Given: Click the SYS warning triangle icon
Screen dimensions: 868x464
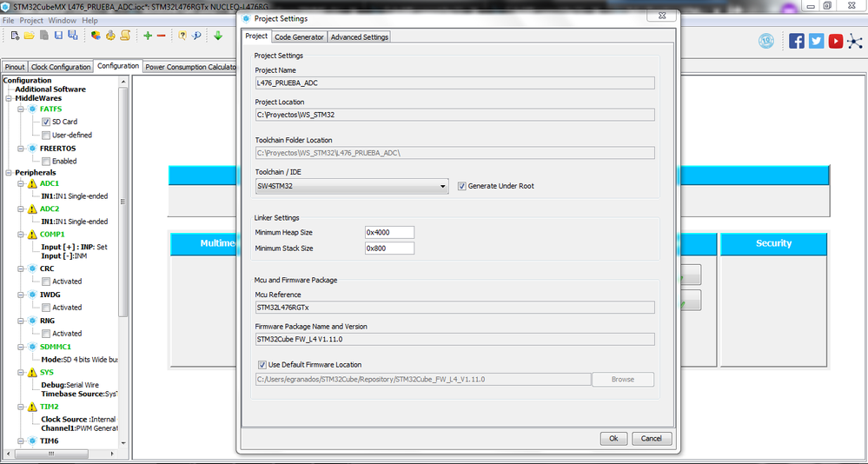Looking at the screenshot, I should tap(32, 372).
